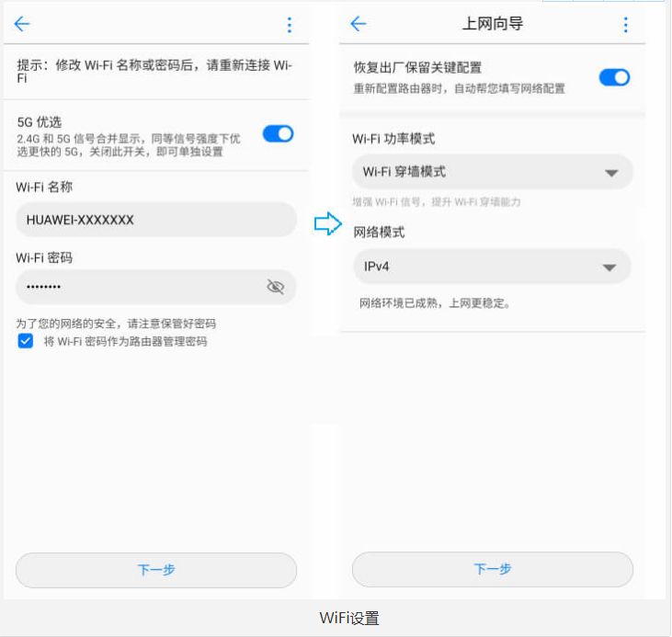Open the three-dot menu beside 上网向导
This screenshot has height=637, width=672.
pyautogui.click(x=626, y=25)
